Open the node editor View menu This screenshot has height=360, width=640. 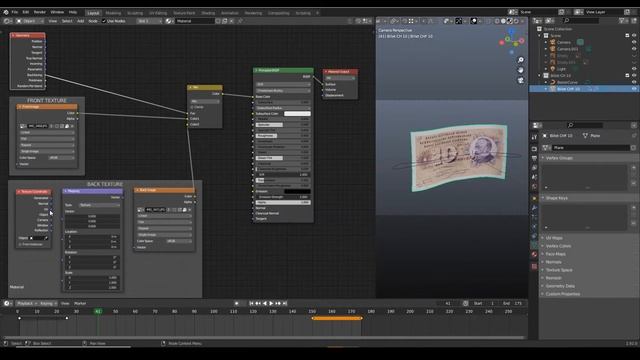(53, 21)
